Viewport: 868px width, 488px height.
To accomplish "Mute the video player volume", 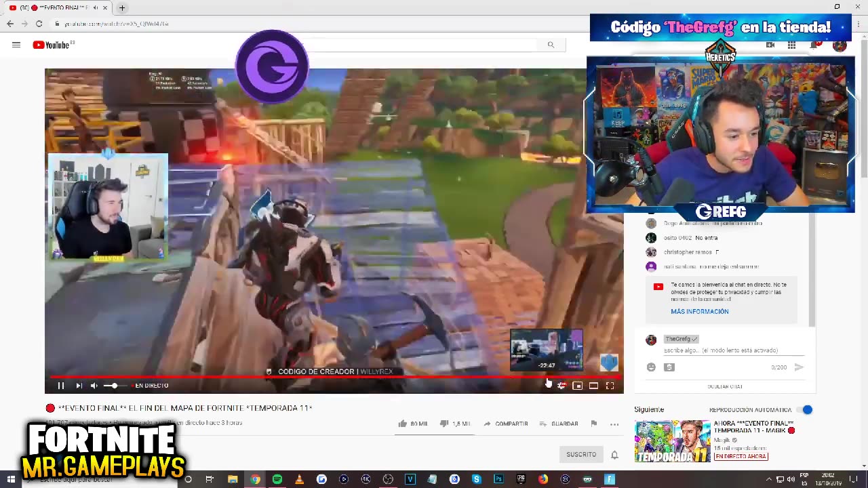I will (x=94, y=386).
